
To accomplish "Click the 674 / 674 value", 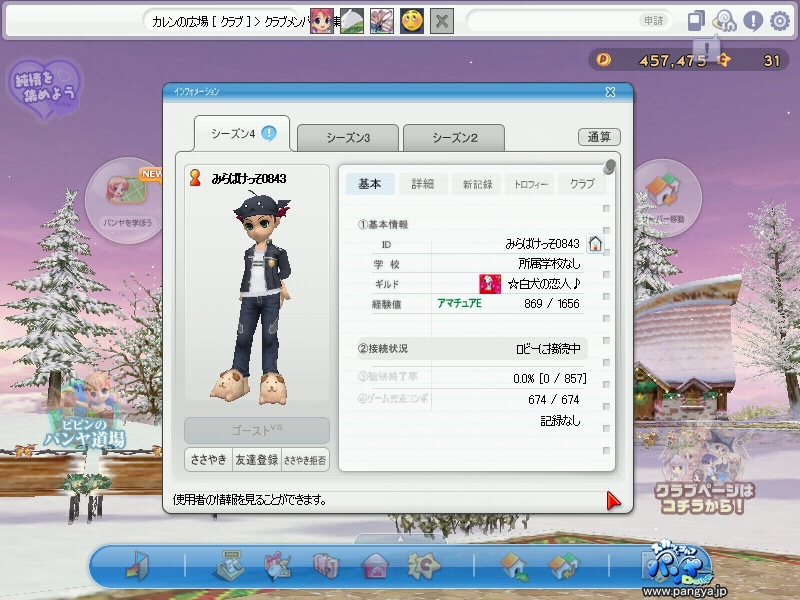I will [554, 399].
